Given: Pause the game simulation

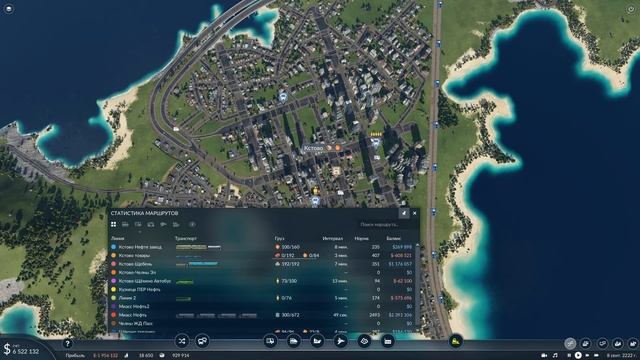Looking at the screenshot, I should pyautogui.click(x=569, y=356).
